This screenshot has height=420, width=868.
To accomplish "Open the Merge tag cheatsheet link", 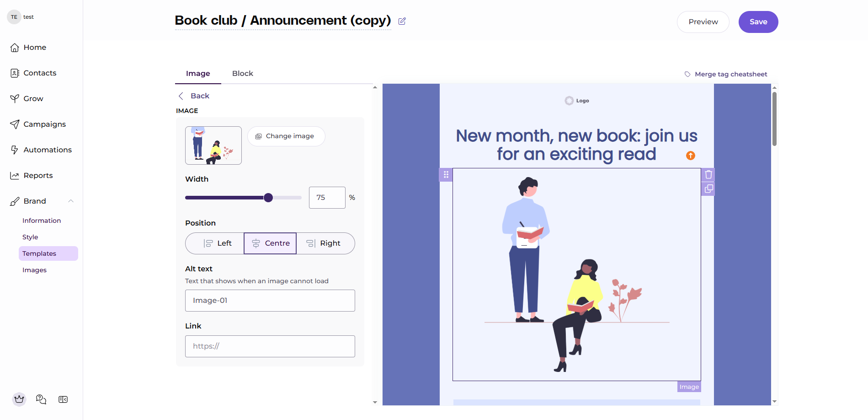I will 726,74.
